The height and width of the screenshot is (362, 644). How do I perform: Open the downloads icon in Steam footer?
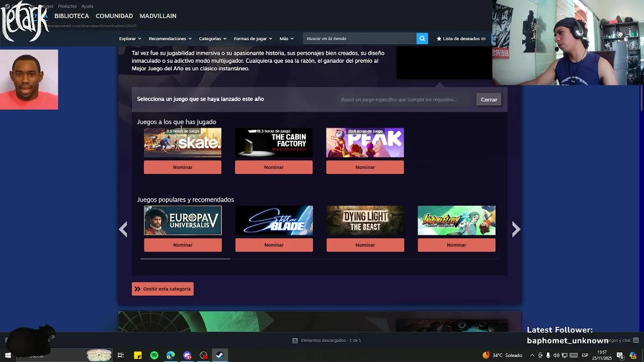click(295, 340)
